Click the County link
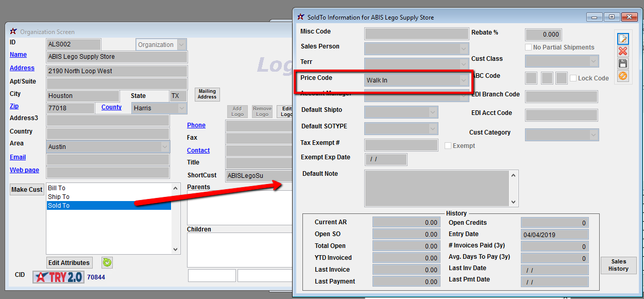This screenshot has height=299, width=644. (x=111, y=107)
